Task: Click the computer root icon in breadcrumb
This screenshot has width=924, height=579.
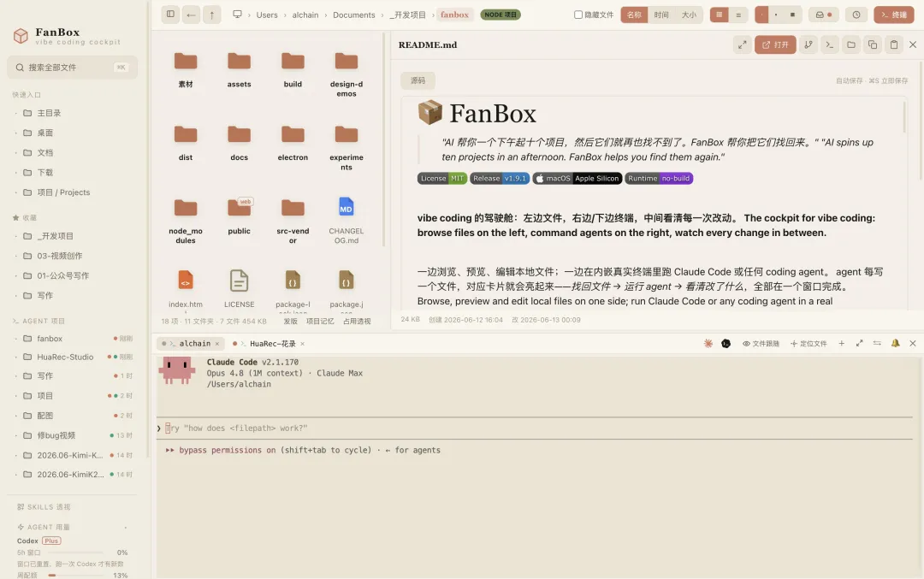Action: 237,15
